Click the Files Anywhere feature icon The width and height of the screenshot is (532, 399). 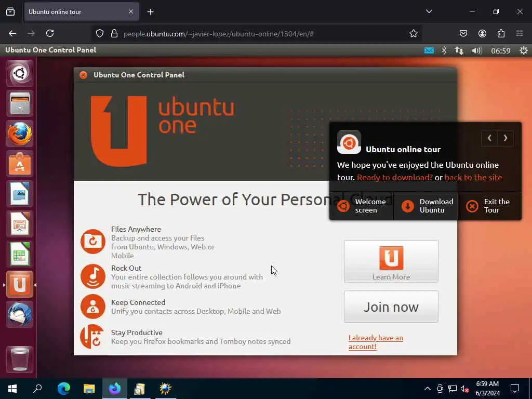click(93, 242)
